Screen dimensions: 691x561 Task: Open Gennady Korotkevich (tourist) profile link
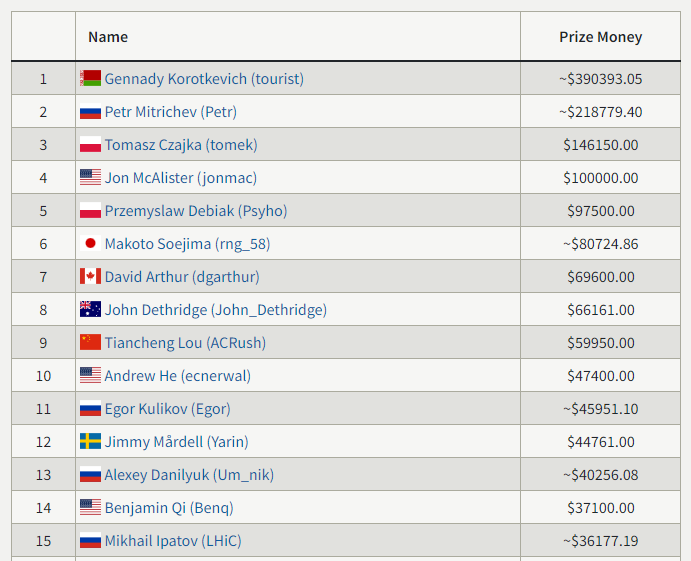pos(204,79)
